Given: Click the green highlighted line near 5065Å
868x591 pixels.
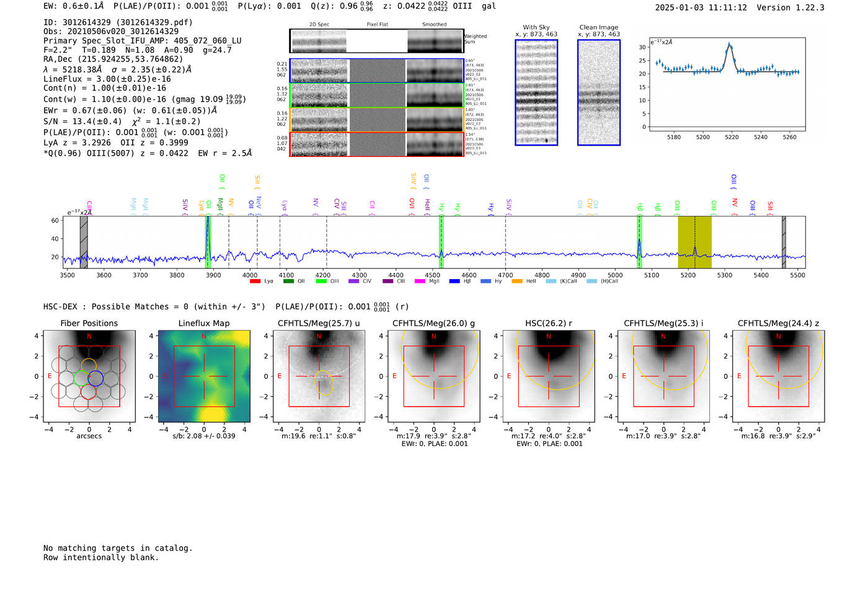Looking at the screenshot, I should pos(639,242).
